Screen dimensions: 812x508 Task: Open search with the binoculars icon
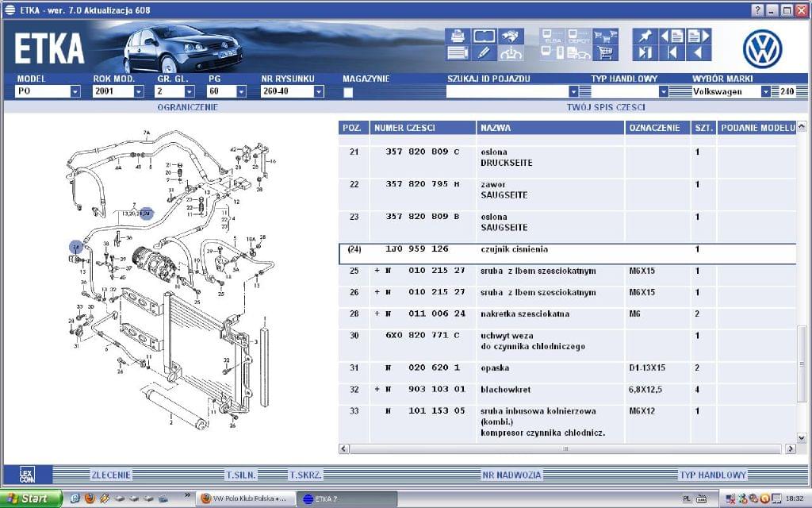pyautogui.click(x=511, y=36)
